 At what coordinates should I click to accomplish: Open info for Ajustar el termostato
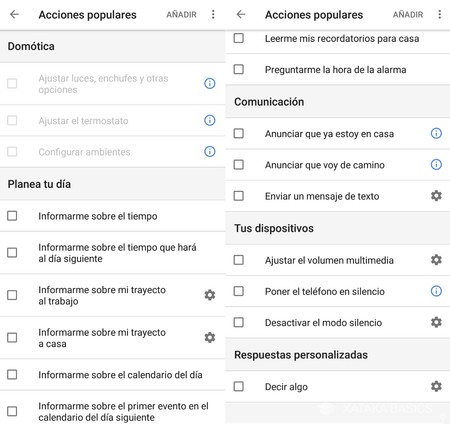coord(209,120)
